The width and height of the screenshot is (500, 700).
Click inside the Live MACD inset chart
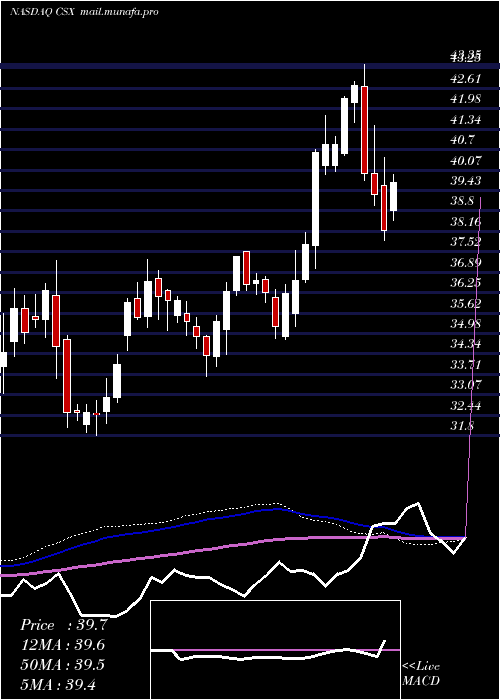tap(275, 650)
